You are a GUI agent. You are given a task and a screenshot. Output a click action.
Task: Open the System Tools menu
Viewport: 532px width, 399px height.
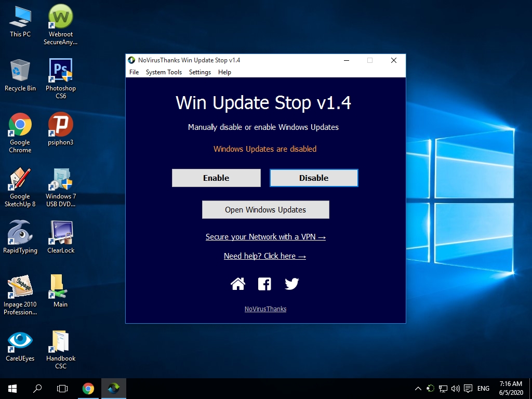pos(164,72)
